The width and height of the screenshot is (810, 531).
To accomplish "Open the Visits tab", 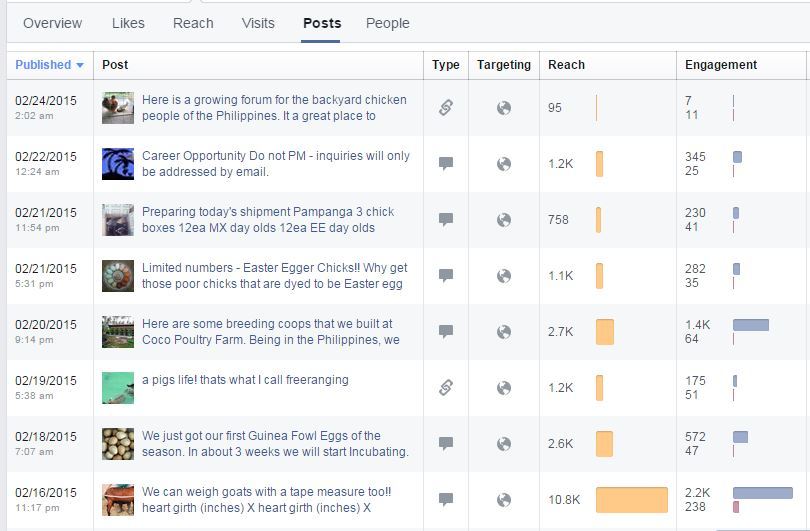I will coord(258,23).
